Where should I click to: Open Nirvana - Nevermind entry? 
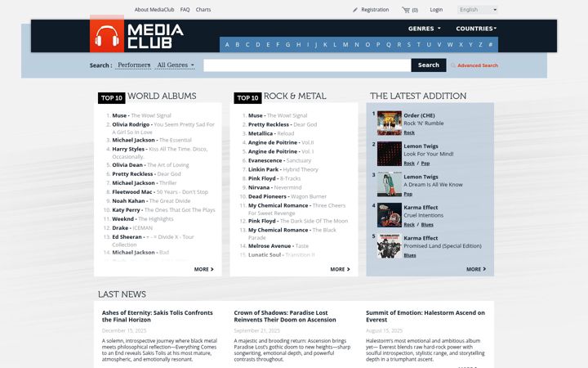[275, 187]
